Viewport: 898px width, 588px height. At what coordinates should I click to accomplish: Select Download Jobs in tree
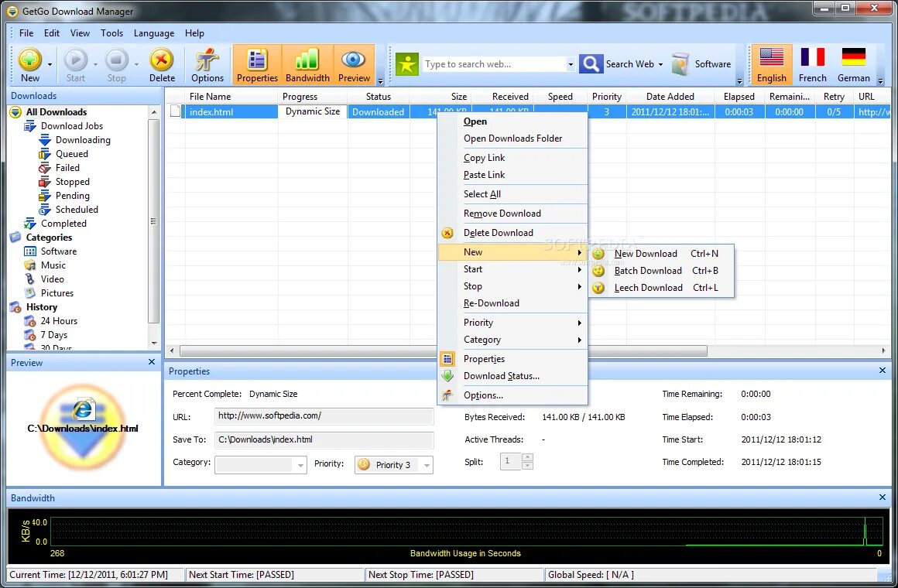[71, 126]
